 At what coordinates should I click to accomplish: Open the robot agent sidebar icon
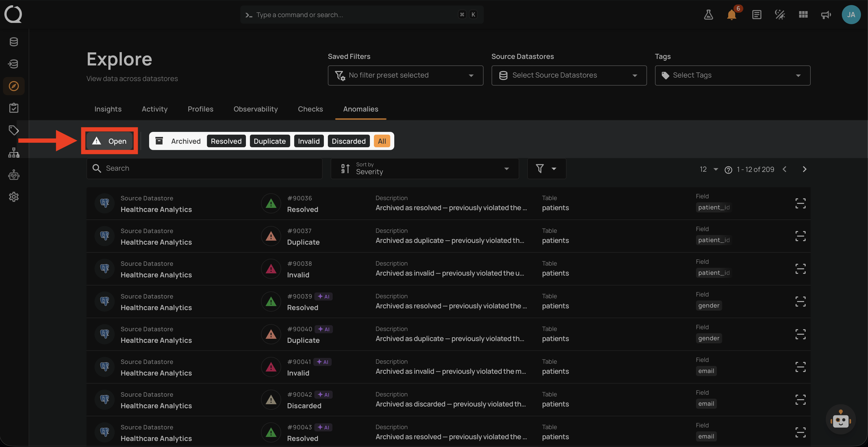(x=14, y=175)
